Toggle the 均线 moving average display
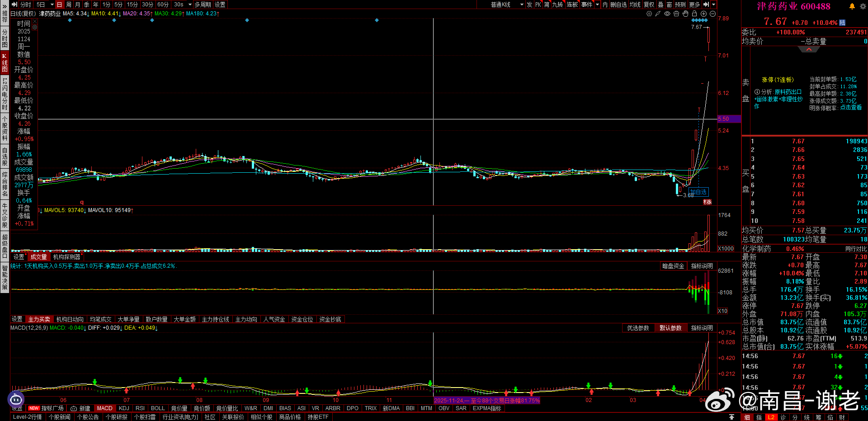This screenshot has height=421, width=868. pos(635,5)
